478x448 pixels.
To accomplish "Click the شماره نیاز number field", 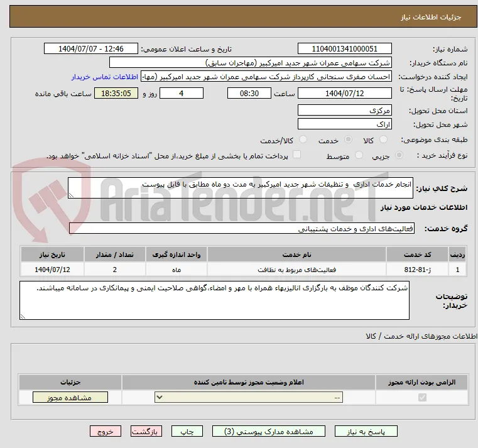I will click(344, 49).
